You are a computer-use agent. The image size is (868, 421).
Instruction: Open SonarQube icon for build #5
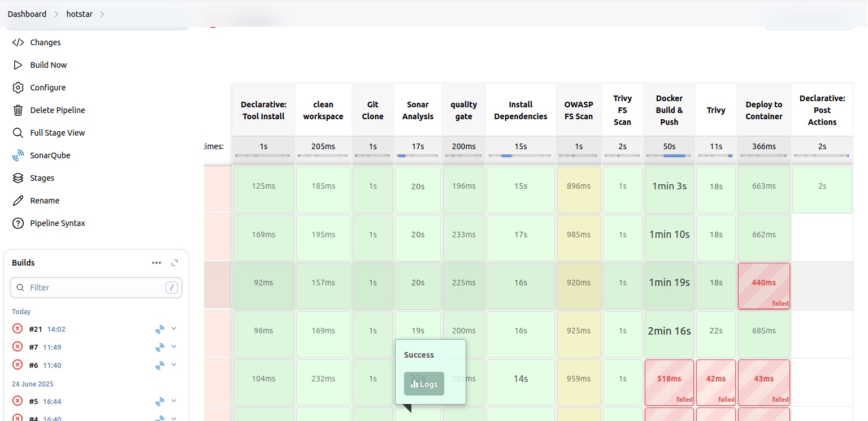coord(160,401)
